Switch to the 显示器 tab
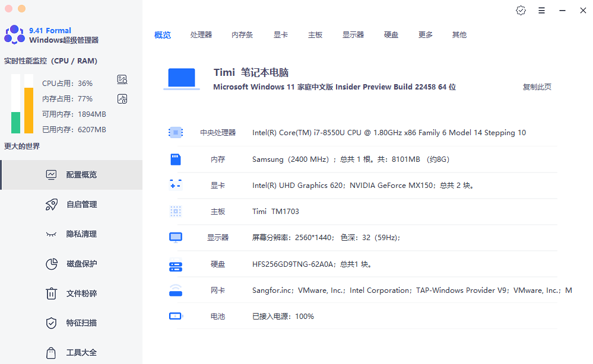This screenshot has height=364, width=593. tap(353, 35)
